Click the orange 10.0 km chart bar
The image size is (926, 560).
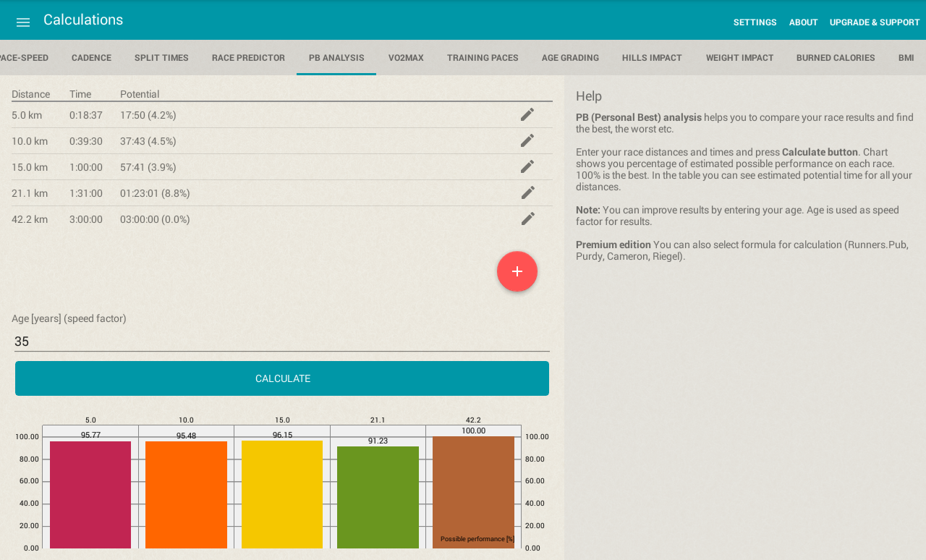tap(186, 495)
